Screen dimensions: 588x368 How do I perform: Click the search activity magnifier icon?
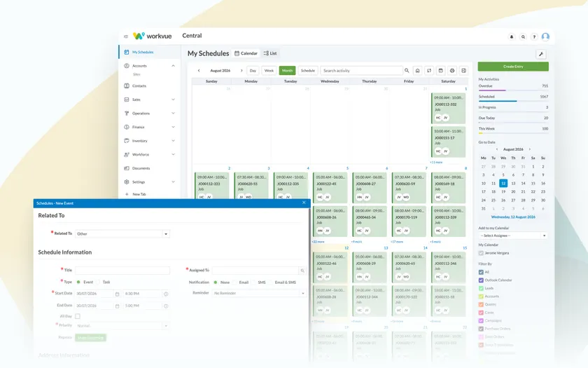pyautogui.click(x=407, y=71)
